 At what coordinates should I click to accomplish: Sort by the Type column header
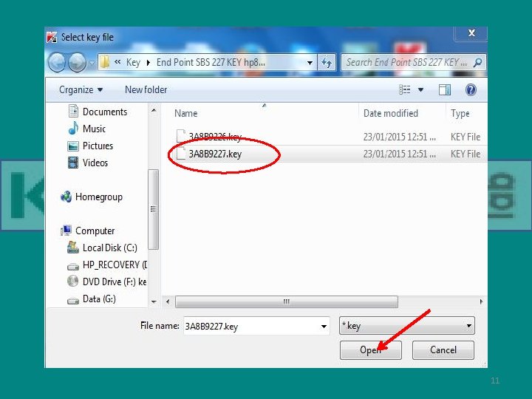[x=460, y=113]
